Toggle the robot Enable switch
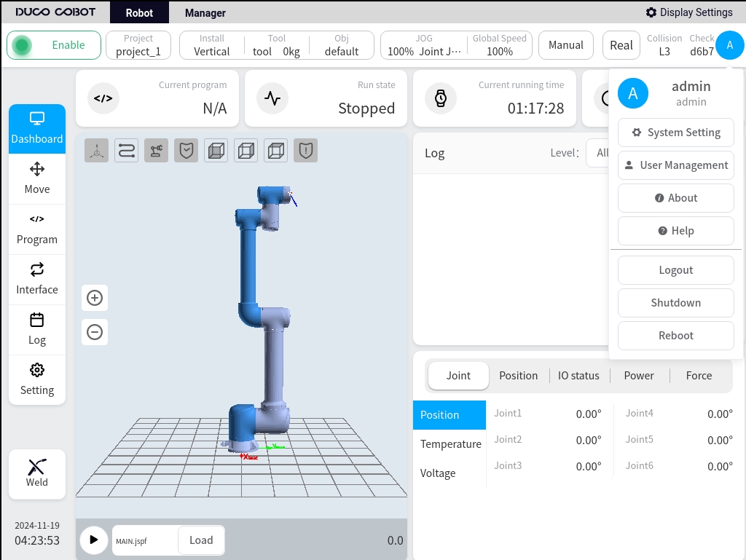The height and width of the screenshot is (560, 746). point(54,45)
